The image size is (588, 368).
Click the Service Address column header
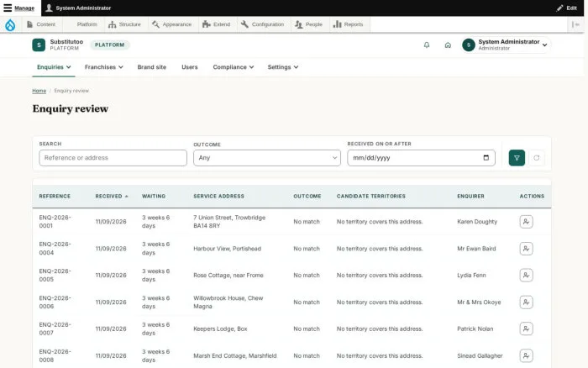pos(218,197)
